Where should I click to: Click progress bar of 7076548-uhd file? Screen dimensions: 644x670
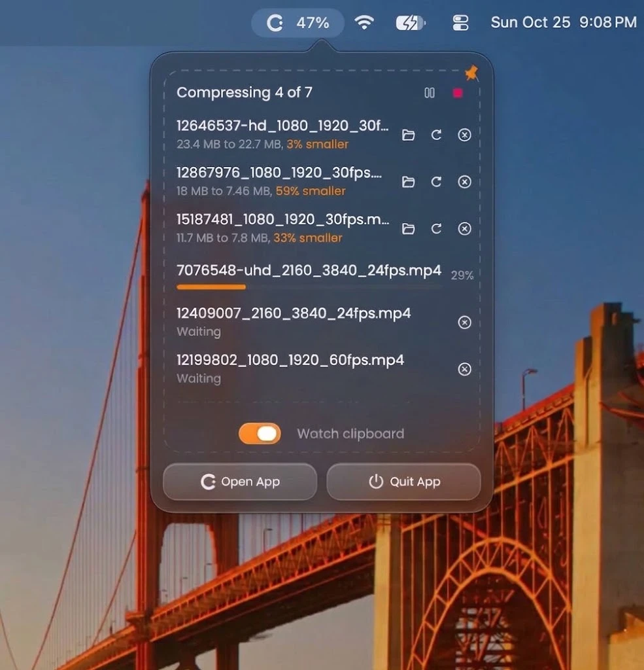(x=309, y=287)
